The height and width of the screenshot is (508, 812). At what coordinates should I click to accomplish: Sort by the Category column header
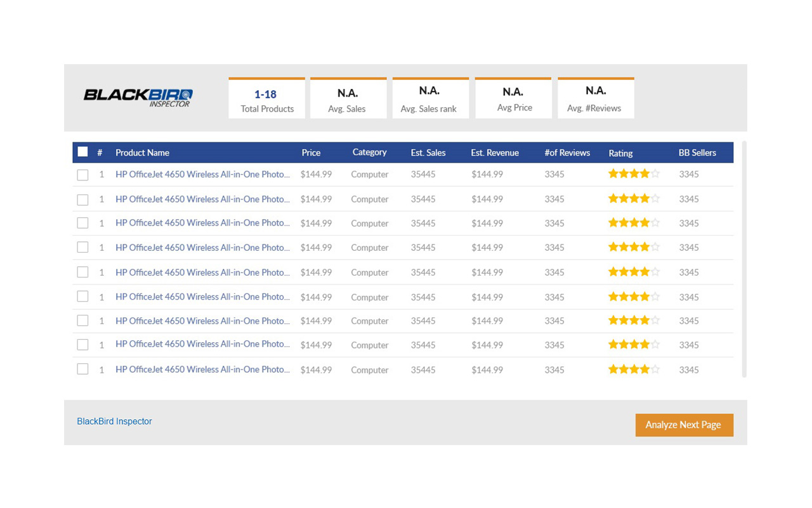pyautogui.click(x=369, y=152)
